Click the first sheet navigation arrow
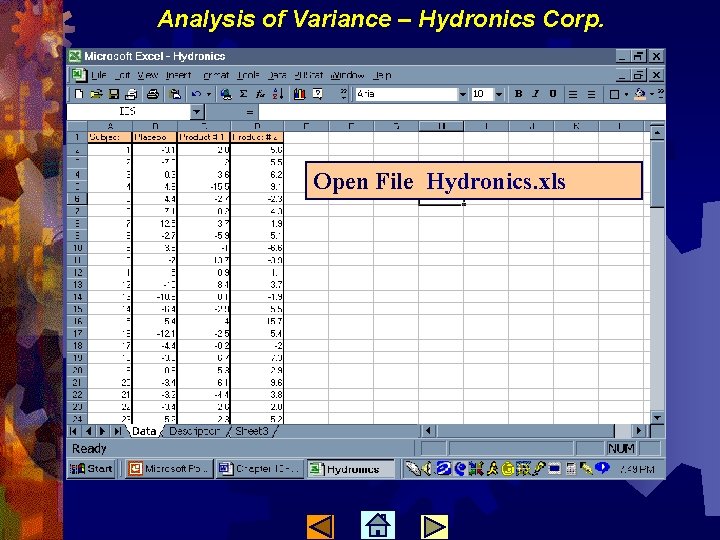Screen dimensions: 720x540 tap(73, 431)
